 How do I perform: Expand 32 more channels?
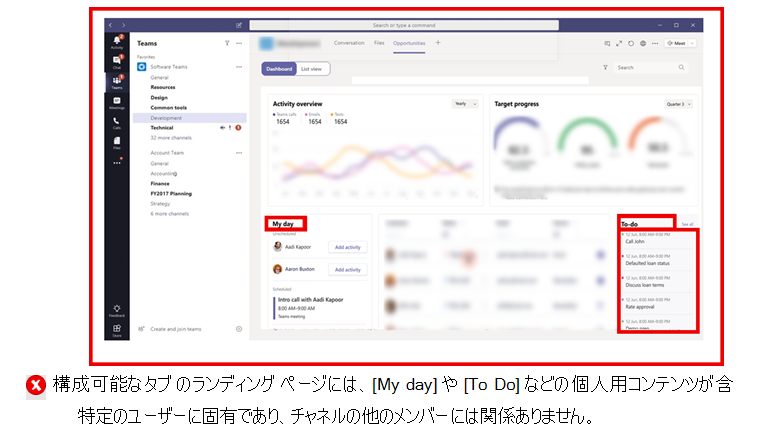[x=171, y=138]
